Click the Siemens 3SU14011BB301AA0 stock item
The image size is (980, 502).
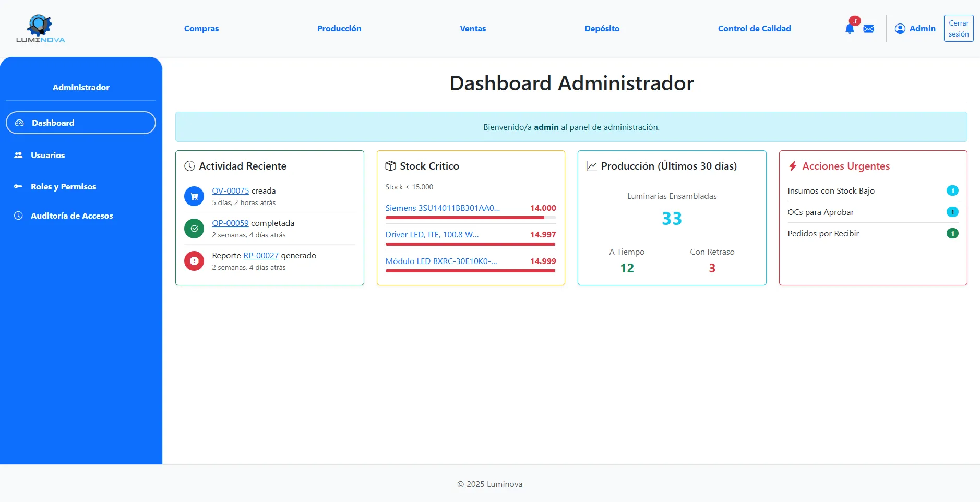click(443, 208)
